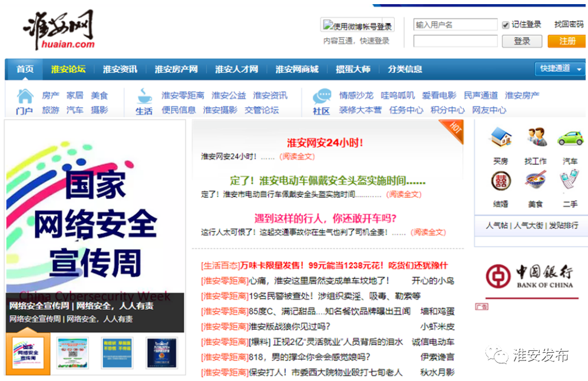Open the 美食 noodle bowl icon
Image resolution: width=588 pixels, height=381 pixels.
(536, 180)
